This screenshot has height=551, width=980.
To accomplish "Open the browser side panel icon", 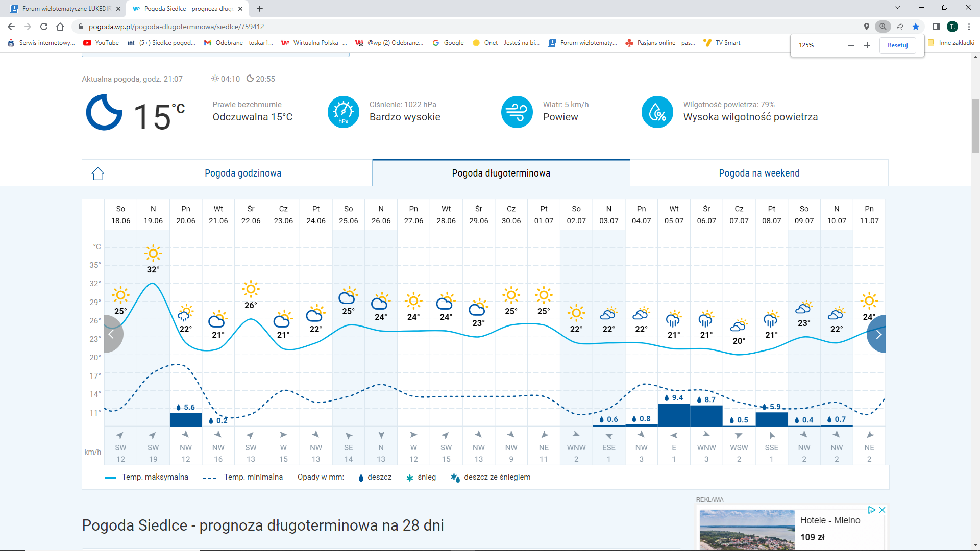I will point(936,27).
